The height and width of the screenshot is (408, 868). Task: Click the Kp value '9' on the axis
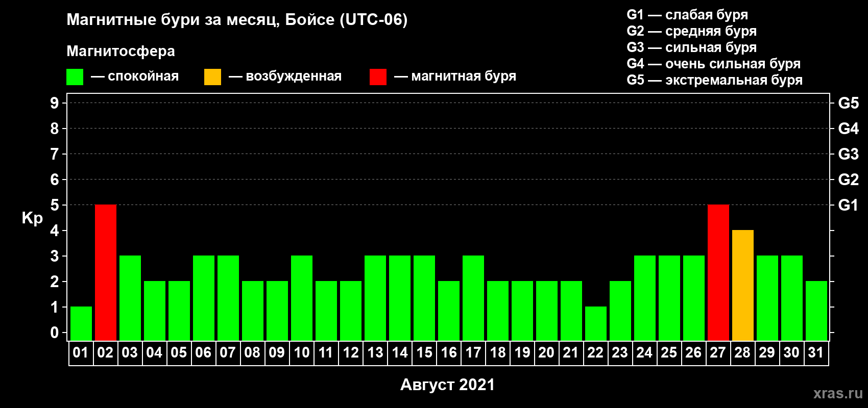[55, 103]
